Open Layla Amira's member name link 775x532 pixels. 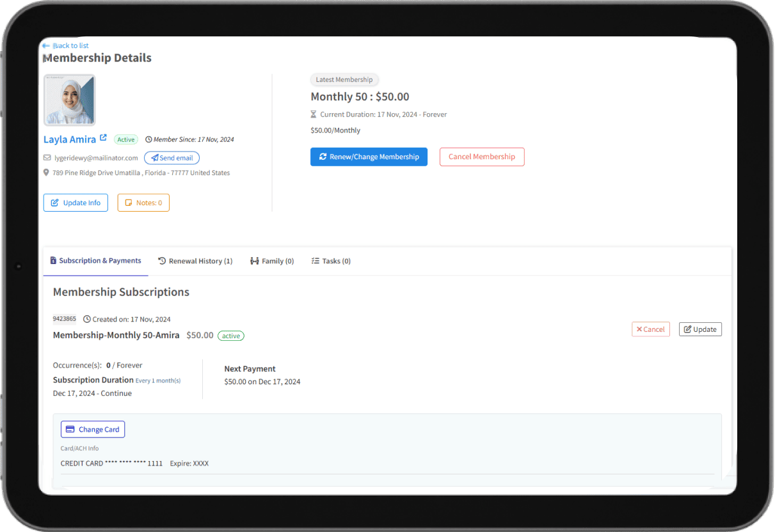pos(70,139)
